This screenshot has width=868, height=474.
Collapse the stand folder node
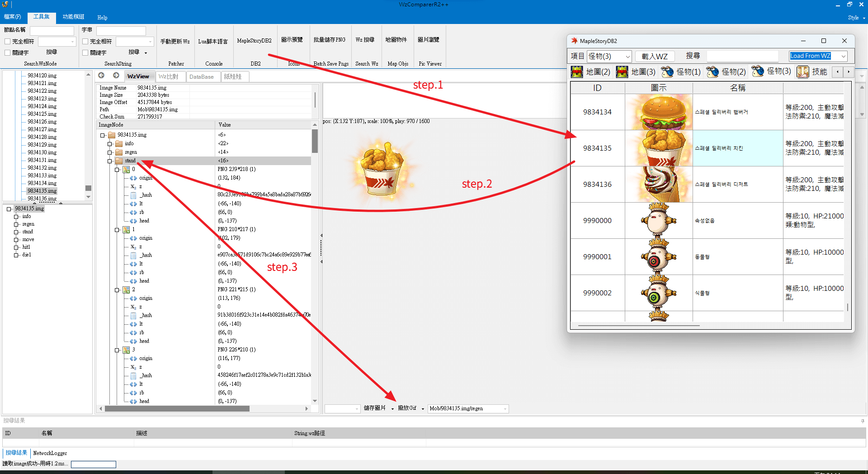click(x=109, y=161)
